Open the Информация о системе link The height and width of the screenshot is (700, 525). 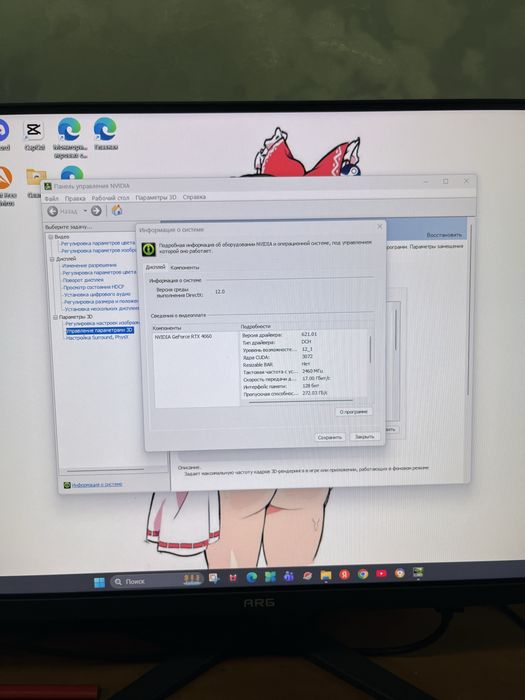tap(97, 484)
